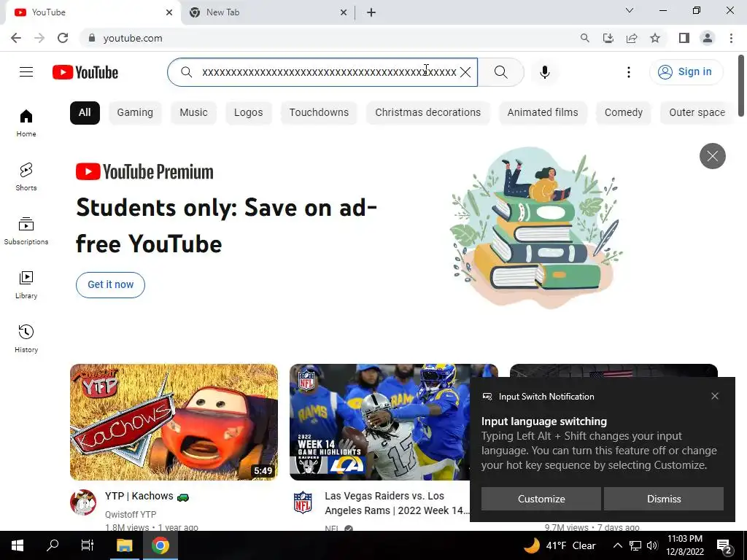Click the install app icon in address bar
The height and width of the screenshot is (560, 747).
point(608,38)
